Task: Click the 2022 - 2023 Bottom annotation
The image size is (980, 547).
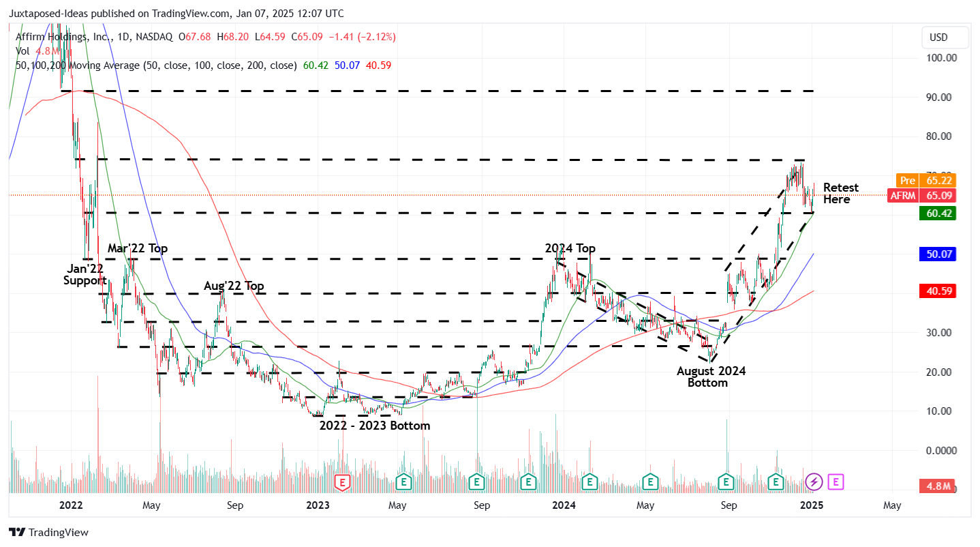Action: coord(375,426)
